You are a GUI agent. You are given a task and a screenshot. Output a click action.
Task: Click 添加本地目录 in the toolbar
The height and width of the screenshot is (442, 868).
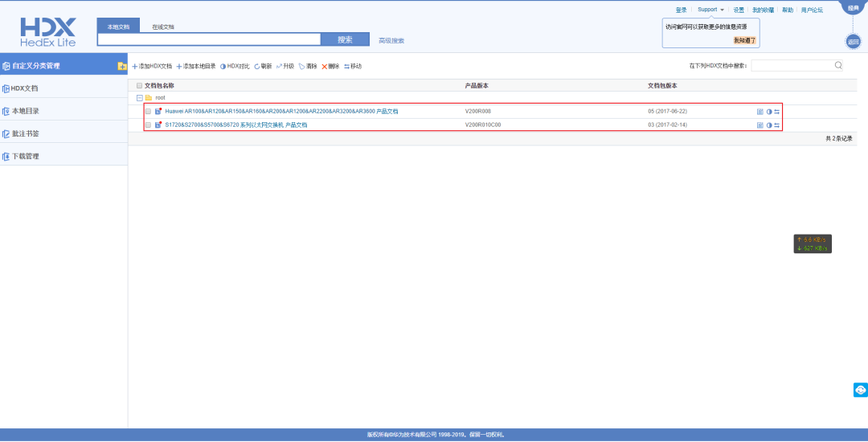(x=196, y=67)
